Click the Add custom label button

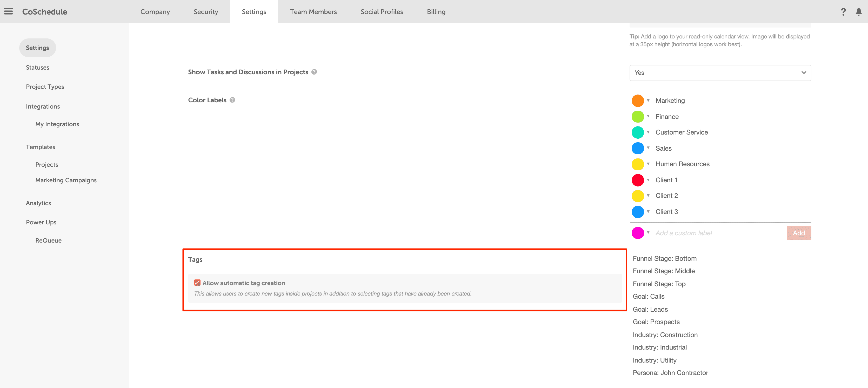coord(799,233)
